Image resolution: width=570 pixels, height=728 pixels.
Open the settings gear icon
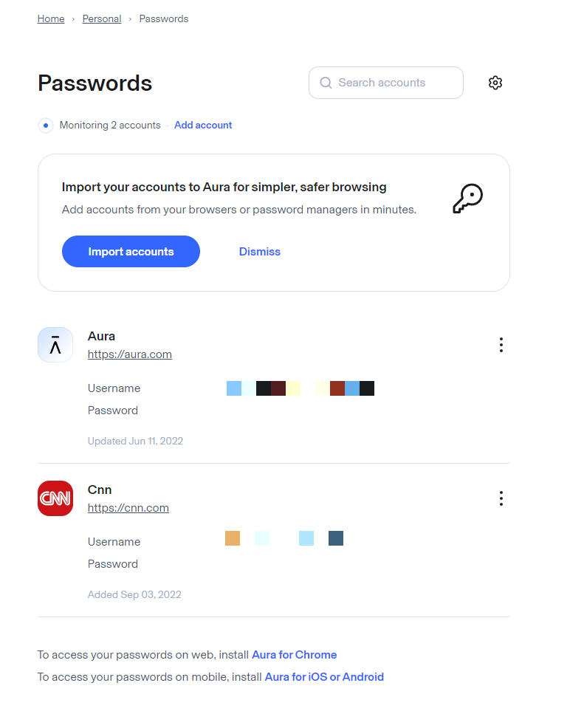[x=495, y=83]
